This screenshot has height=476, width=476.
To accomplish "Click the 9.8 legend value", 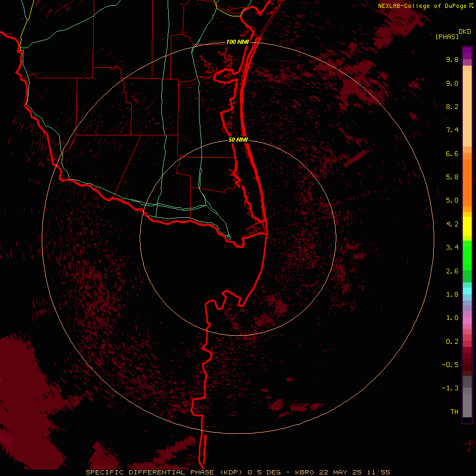I will point(452,59).
